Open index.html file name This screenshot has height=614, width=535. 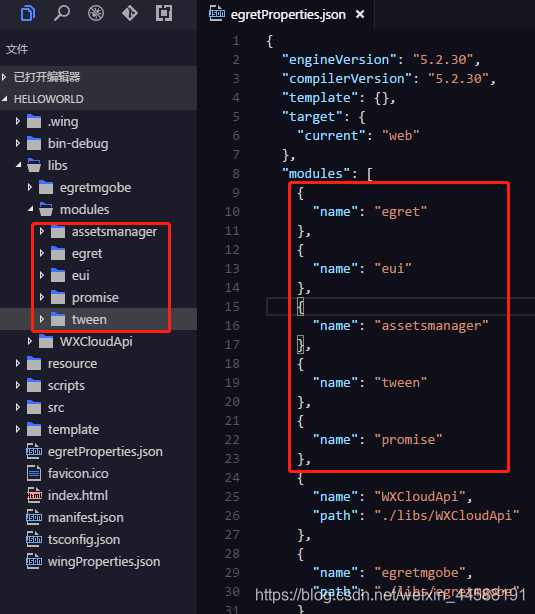[78, 495]
